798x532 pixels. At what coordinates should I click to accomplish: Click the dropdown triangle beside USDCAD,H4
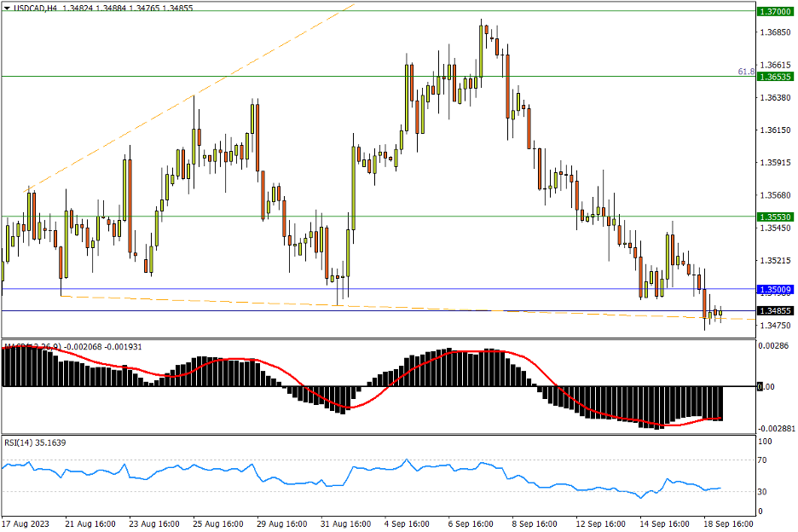(x=7, y=7)
